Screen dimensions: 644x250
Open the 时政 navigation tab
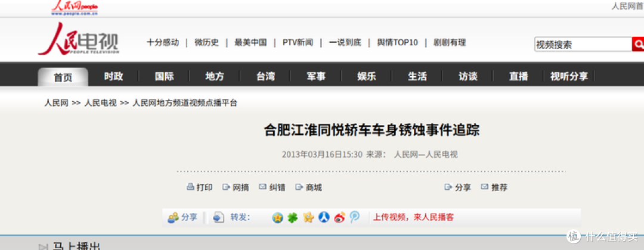tap(113, 76)
